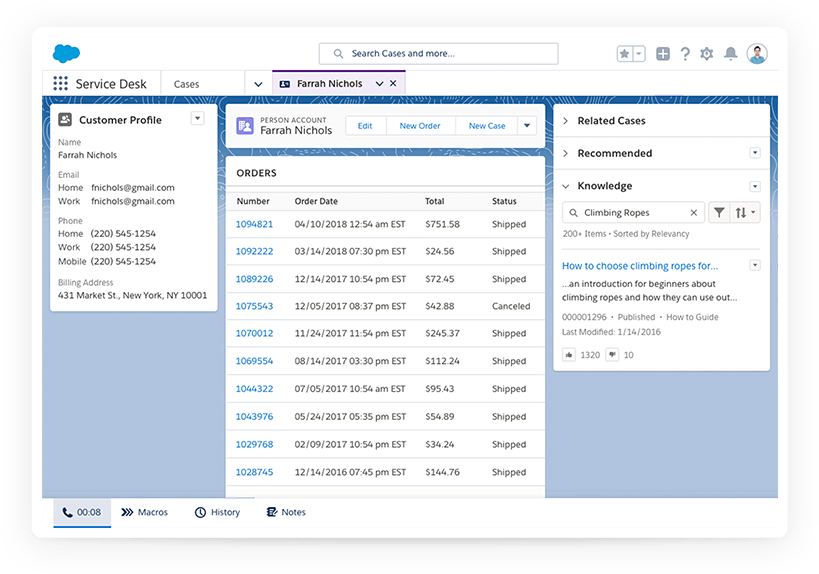Collapse the Knowledge section
The width and height of the screenshot is (819, 574).
[566, 186]
